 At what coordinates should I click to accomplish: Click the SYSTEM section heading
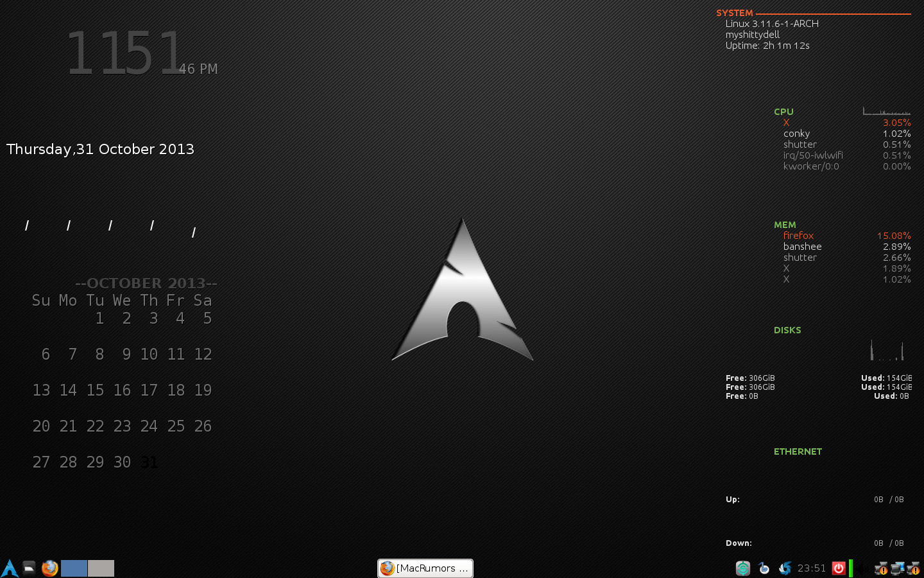[x=735, y=13]
